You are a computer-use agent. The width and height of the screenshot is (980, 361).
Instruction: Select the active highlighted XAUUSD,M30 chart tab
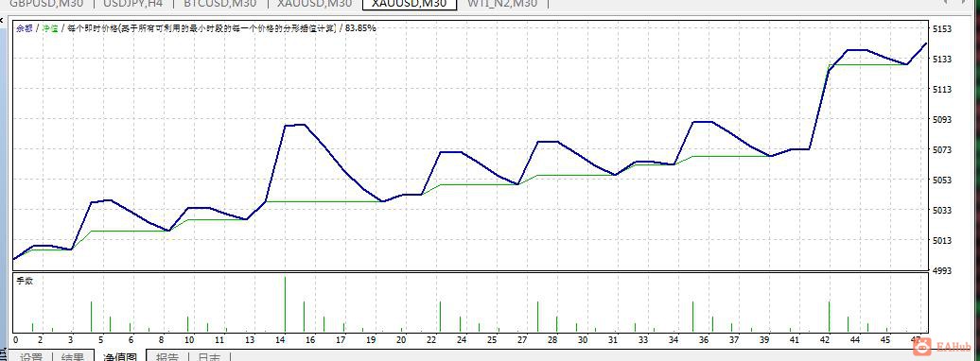click(409, 3)
